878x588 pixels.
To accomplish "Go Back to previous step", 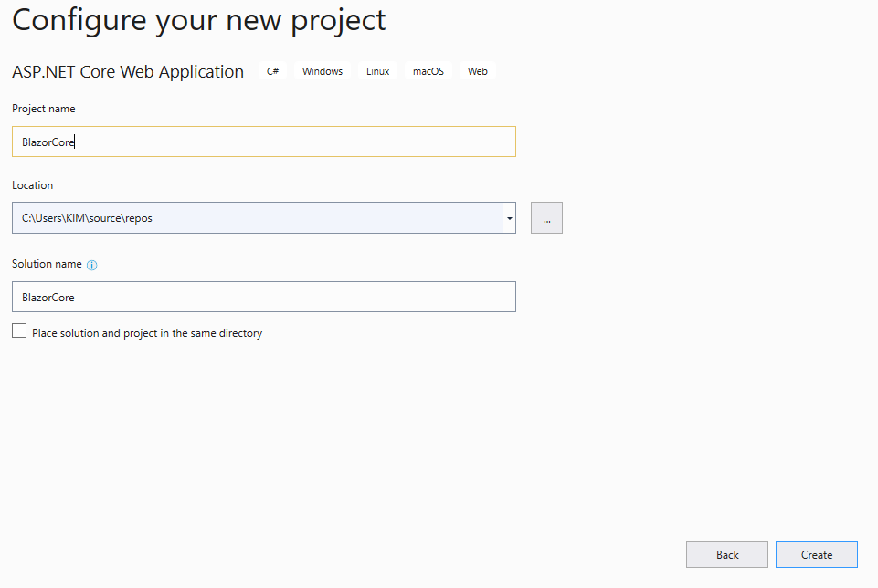I will (x=727, y=554).
